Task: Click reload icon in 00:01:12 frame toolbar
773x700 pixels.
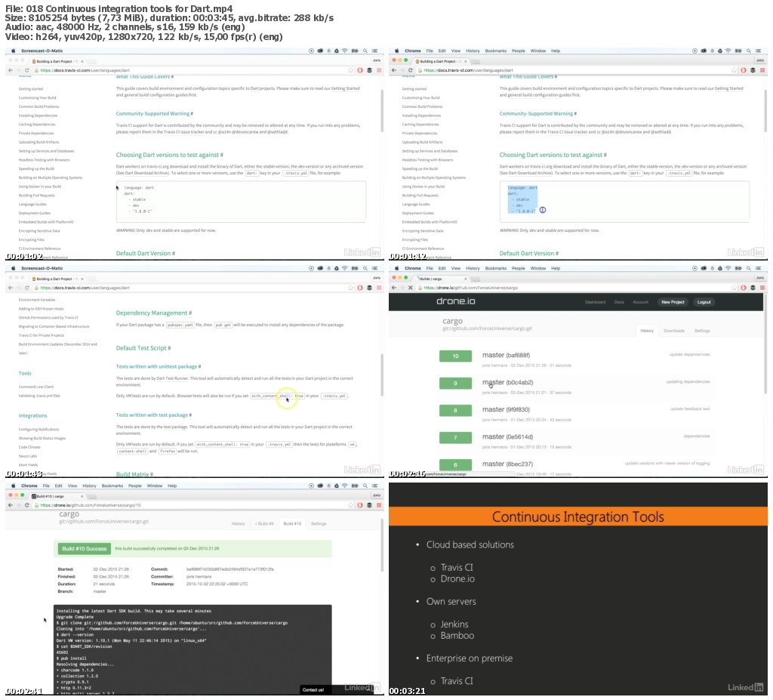Action: [x=410, y=70]
